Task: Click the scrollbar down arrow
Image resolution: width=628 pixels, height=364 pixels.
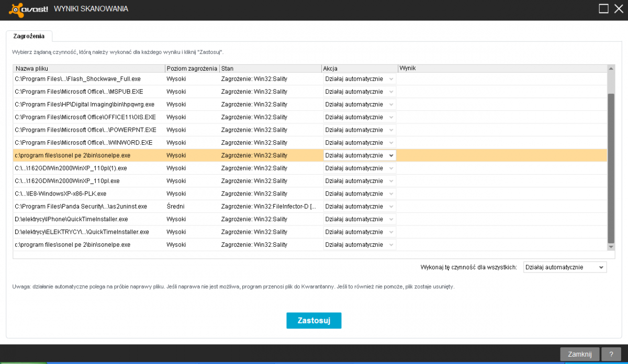Action: pyautogui.click(x=611, y=246)
